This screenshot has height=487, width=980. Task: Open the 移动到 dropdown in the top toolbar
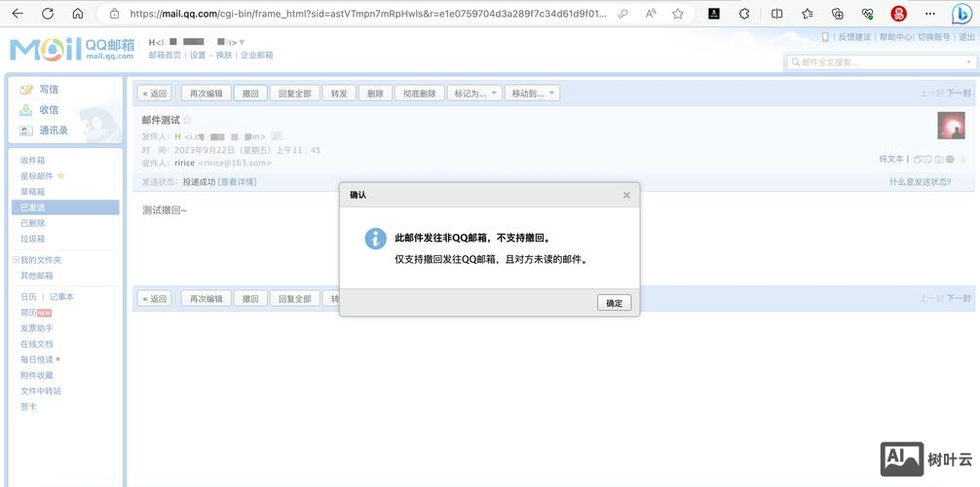pos(533,94)
